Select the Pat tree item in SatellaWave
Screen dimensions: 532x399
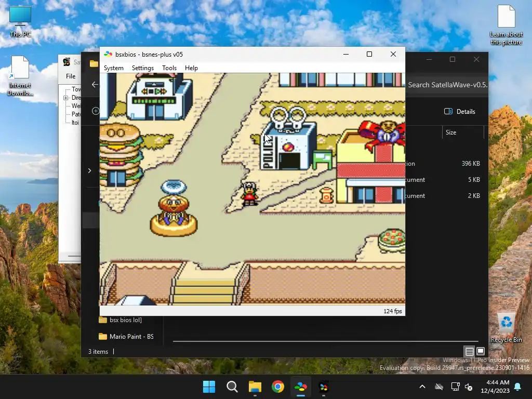pos(76,114)
